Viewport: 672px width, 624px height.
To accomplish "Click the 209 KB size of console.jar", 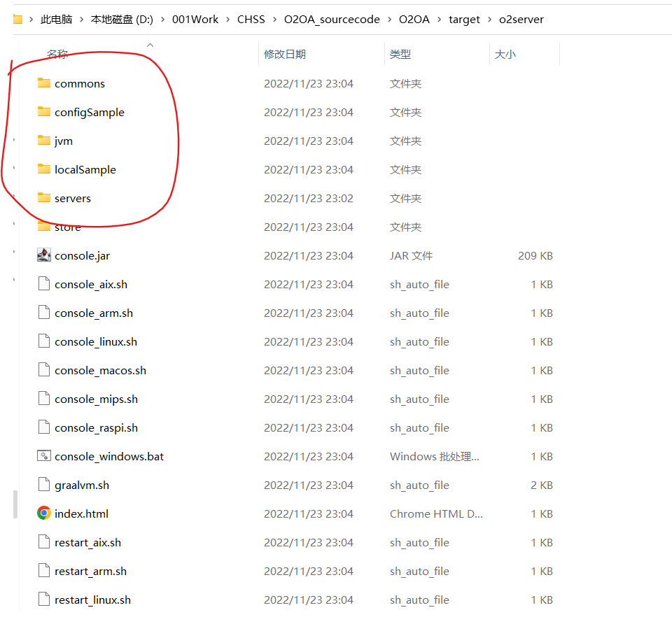I will (535, 255).
